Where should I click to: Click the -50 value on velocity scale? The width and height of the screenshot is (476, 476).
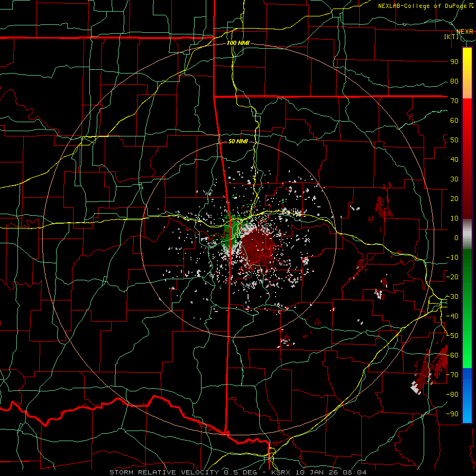[452, 336]
